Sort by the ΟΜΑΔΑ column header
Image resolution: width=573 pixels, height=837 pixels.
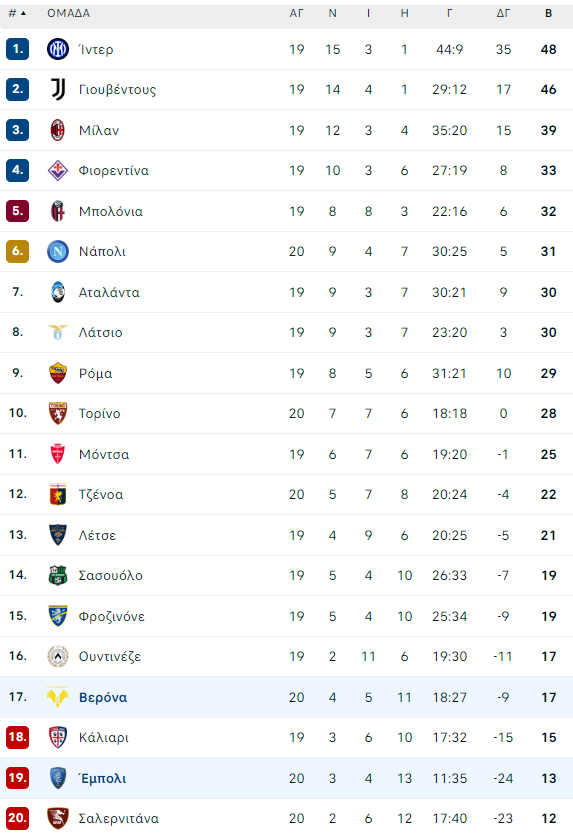click(x=68, y=13)
